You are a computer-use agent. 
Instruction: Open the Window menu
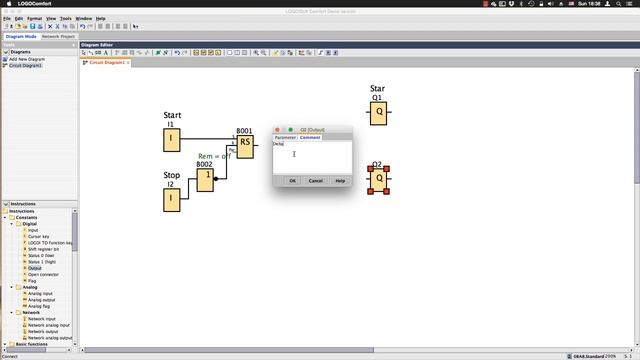point(84,19)
